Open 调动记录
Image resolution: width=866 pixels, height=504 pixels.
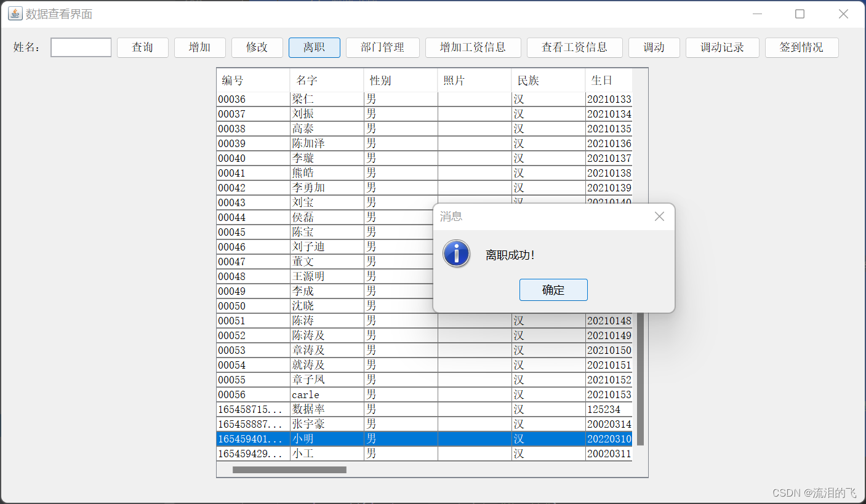point(723,47)
